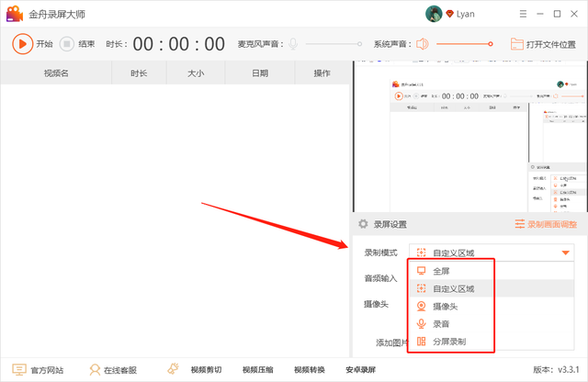Click the 录制模式 combo box field
Screen dimensions: 588x382
492,253
